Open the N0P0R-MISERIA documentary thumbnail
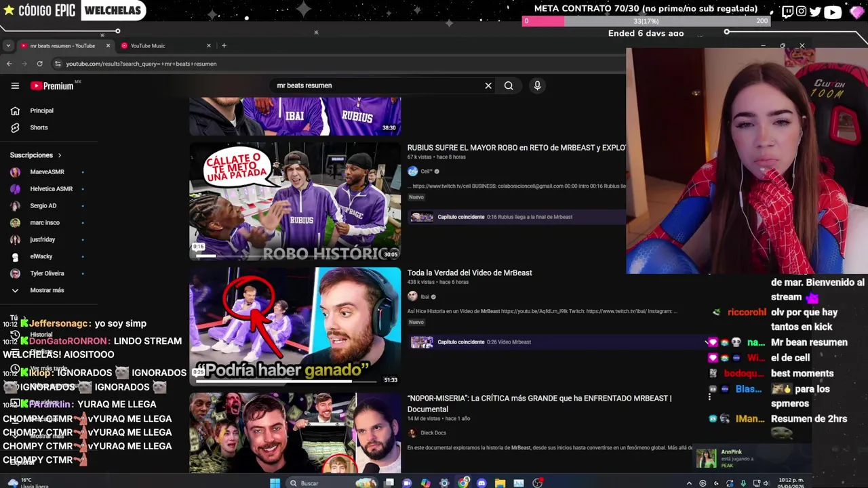Image resolution: width=868 pixels, height=488 pixels. [295, 432]
